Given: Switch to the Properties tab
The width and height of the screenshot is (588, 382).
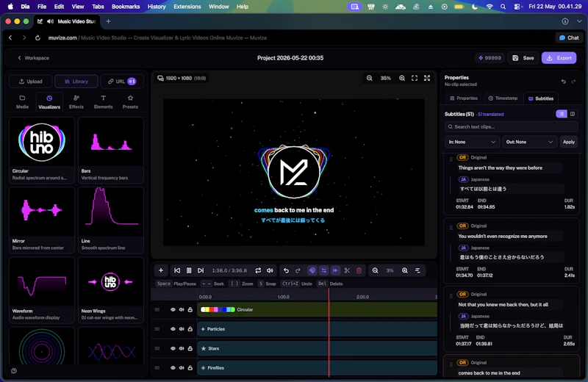Looking at the screenshot, I should point(464,98).
